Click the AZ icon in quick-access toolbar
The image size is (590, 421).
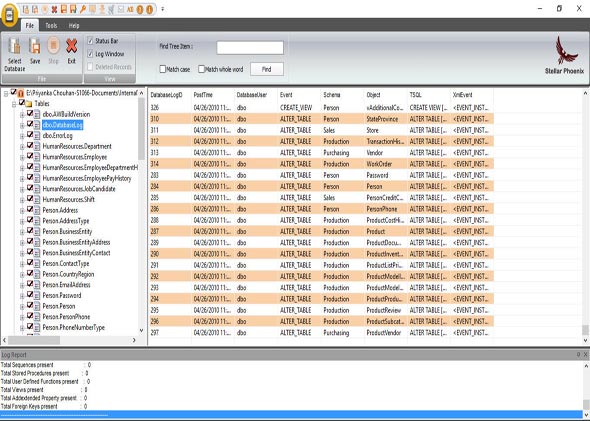[x=130, y=9]
